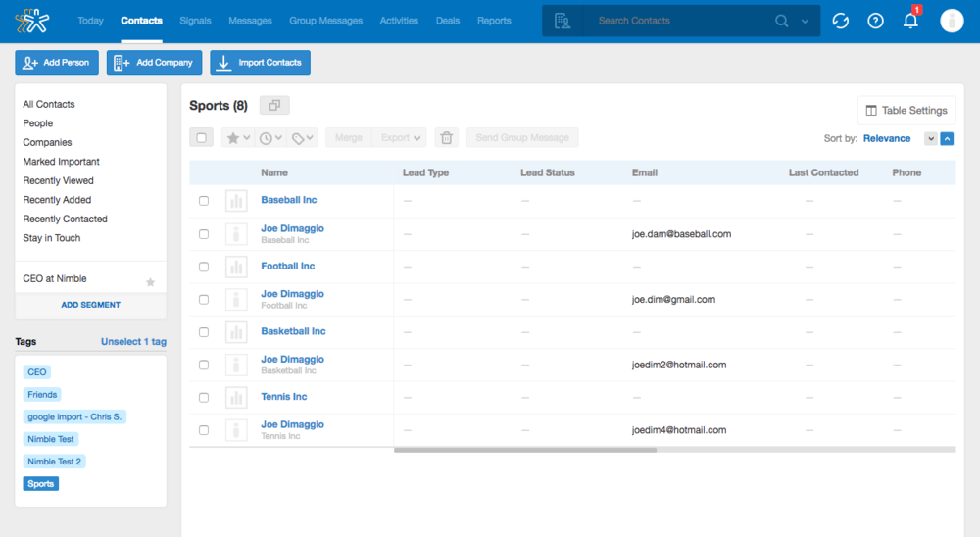Click the horizontal table scrollbar

525,450
